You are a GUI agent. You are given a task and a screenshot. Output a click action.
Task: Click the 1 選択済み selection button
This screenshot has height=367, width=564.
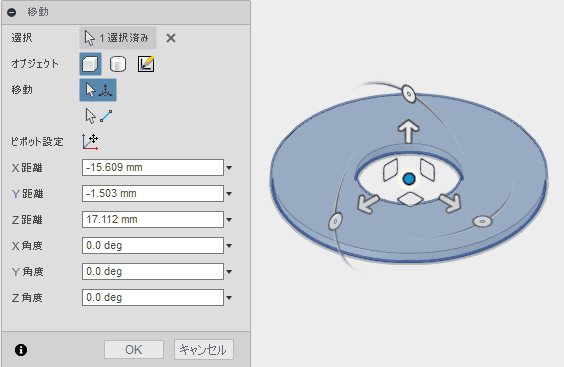(x=118, y=38)
